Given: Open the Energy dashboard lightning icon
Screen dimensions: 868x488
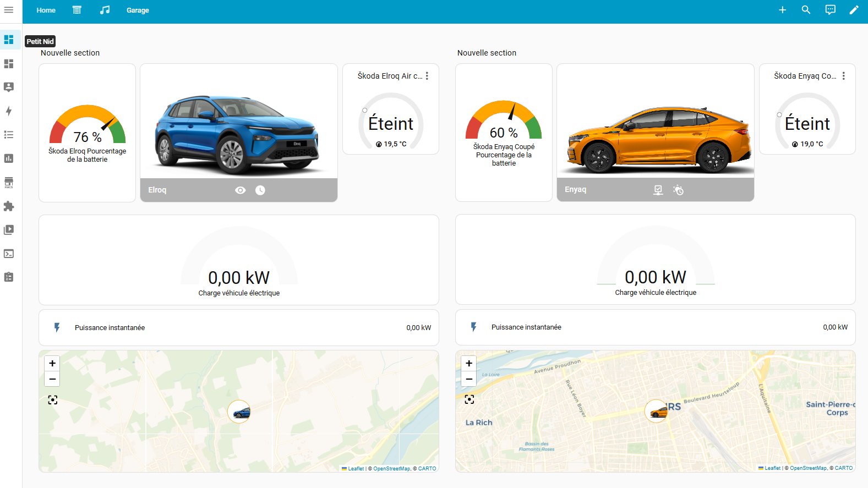Looking at the screenshot, I should click(x=9, y=111).
